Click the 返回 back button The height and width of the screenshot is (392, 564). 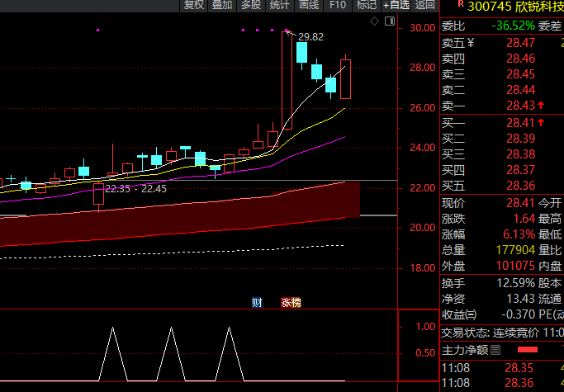424,5
